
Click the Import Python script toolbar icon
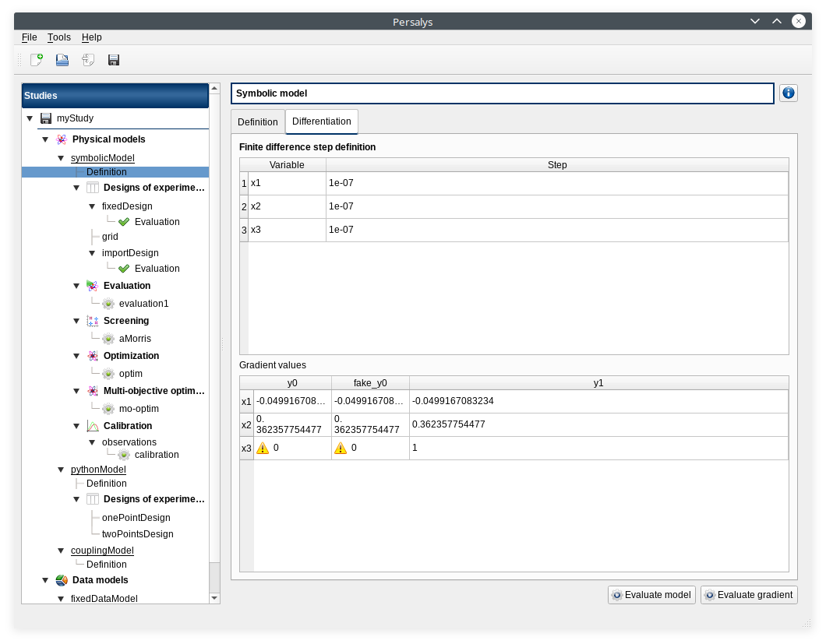(x=88, y=60)
